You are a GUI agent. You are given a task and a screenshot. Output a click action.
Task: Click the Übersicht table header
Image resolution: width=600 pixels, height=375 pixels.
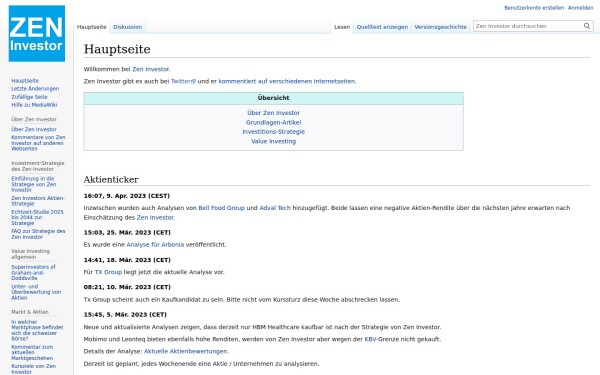[x=273, y=98]
